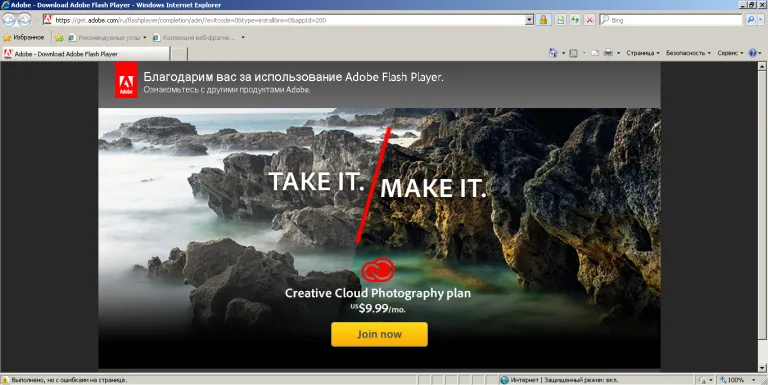Expand the address bar history dropdown

point(529,20)
